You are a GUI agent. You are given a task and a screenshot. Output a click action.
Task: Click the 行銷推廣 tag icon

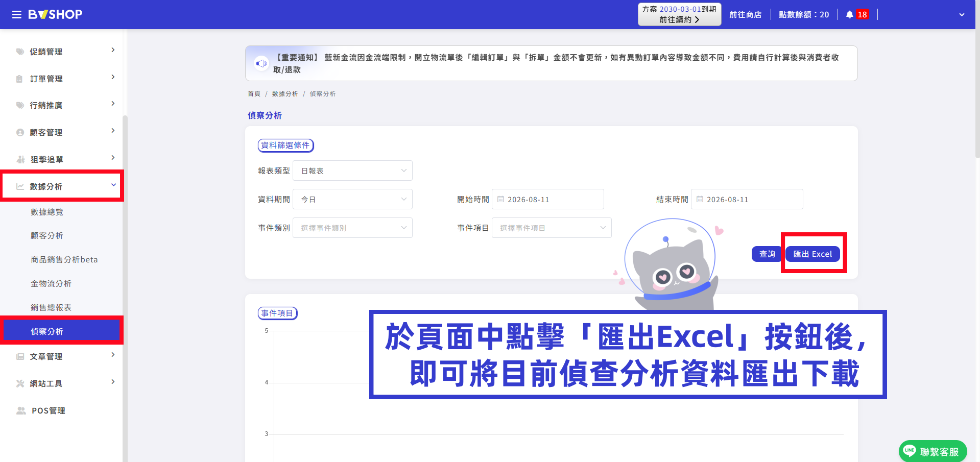tap(20, 105)
